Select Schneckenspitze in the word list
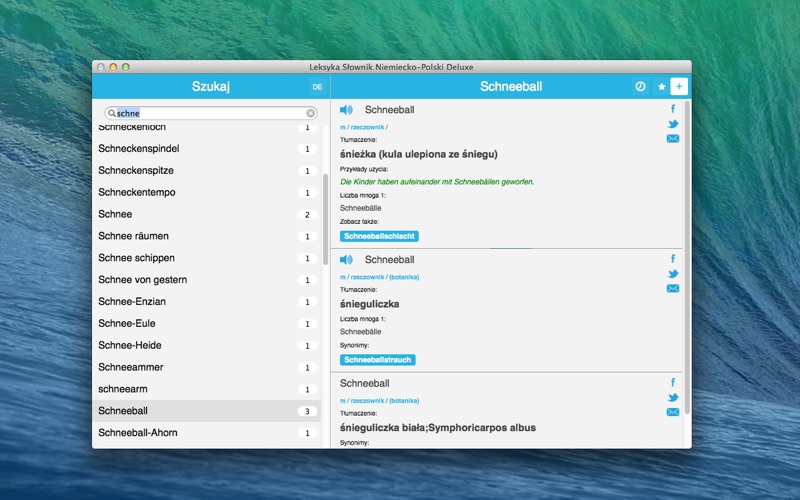This screenshot has height=500, width=800. [x=207, y=170]
